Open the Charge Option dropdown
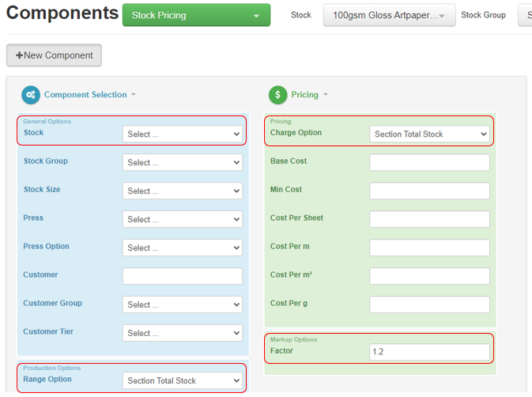Screen dimensions: 532x397 (x=429, y=134)
